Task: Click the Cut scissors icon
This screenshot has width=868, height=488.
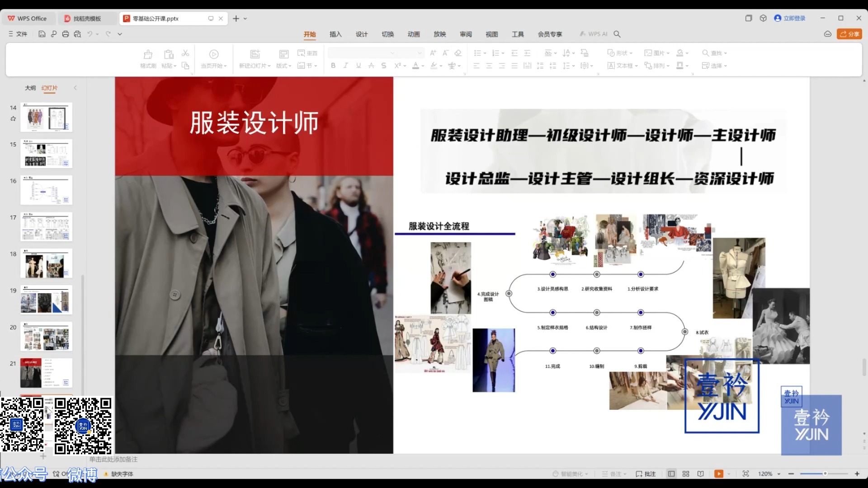Action: [185, 53]
